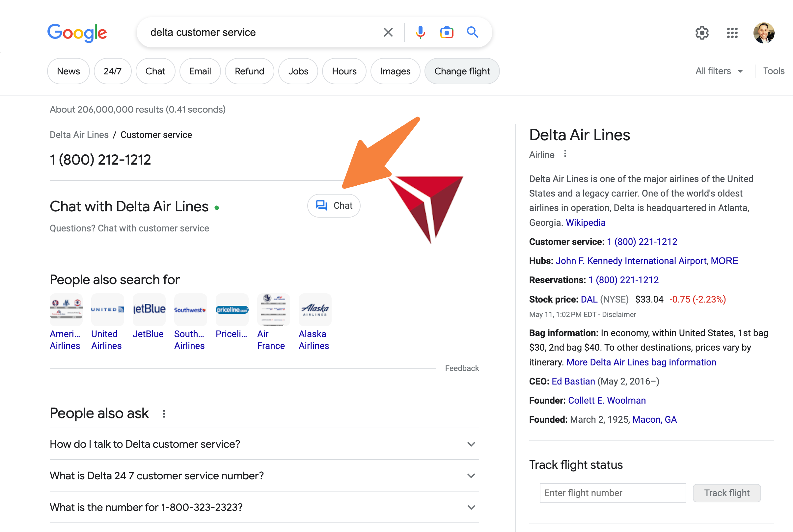Click the Chat button to contact Delta
Viewport: 793px width, 532px height.
[334, 205]
